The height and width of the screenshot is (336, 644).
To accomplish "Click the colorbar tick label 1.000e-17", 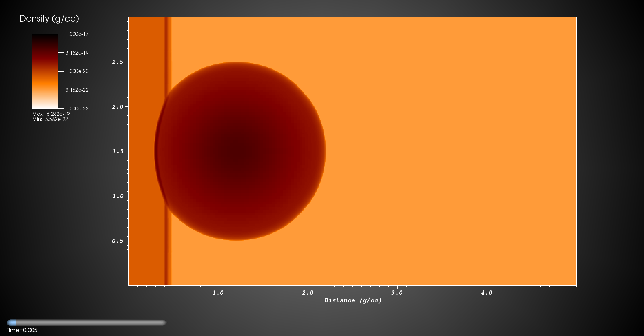I will [77, 34].
